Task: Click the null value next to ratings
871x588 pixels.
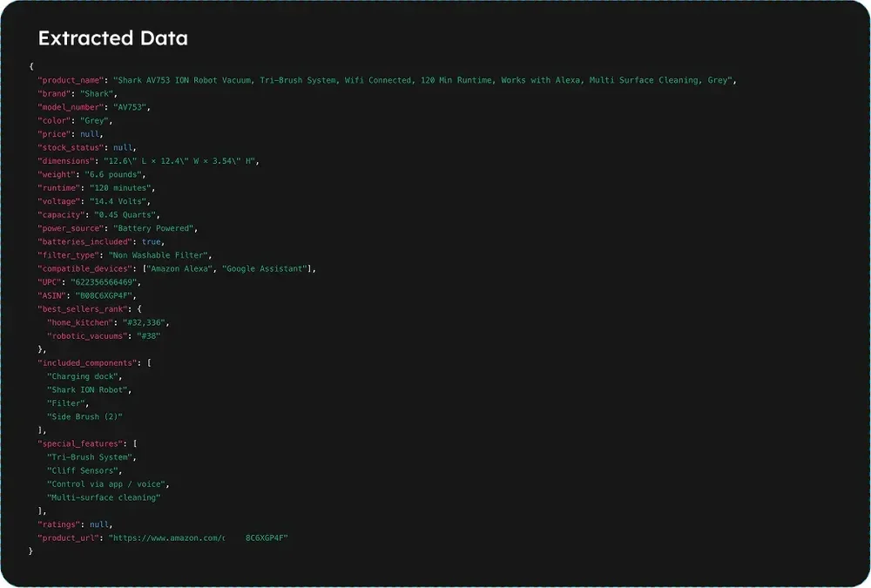Action: click(99, 524)
